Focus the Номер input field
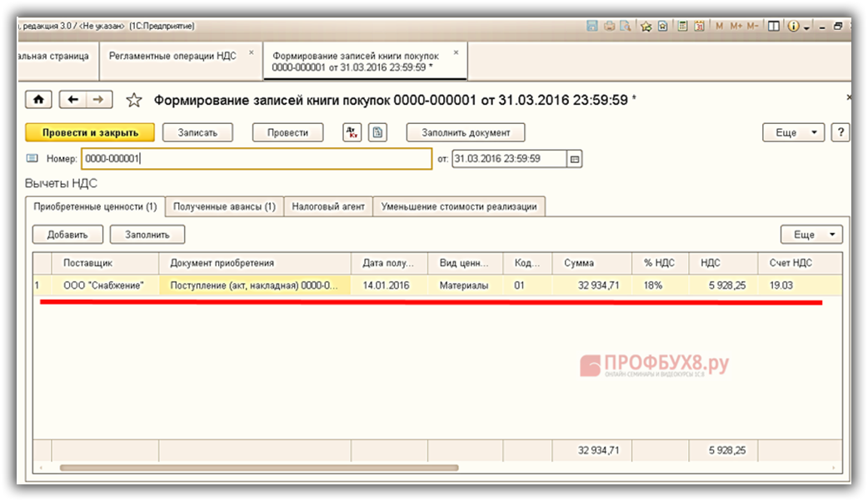 coord(257,159)
